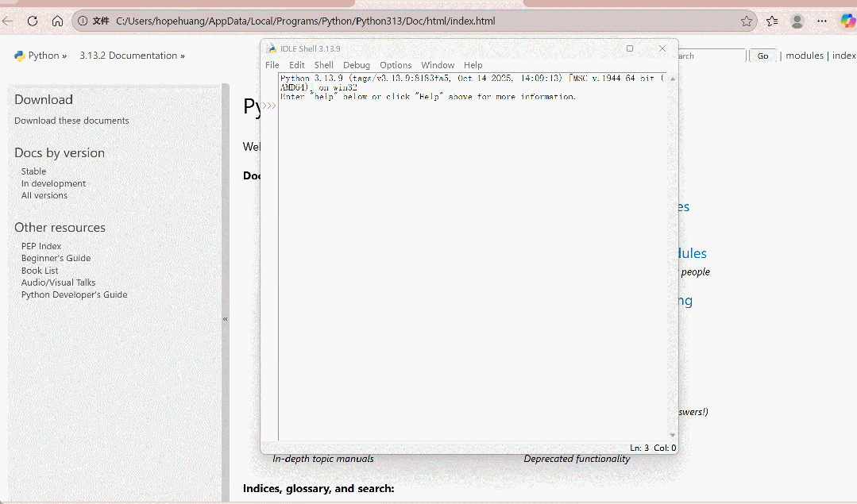Open the index link in docs header
Screen dimensions: 857x504
(x=843, y=56)
